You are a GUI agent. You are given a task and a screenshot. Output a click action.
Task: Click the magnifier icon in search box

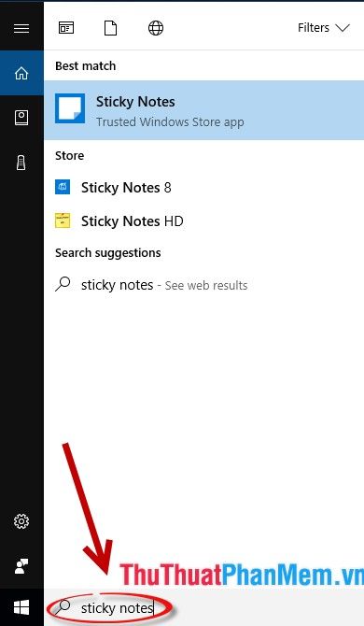[x=63, y=606]
